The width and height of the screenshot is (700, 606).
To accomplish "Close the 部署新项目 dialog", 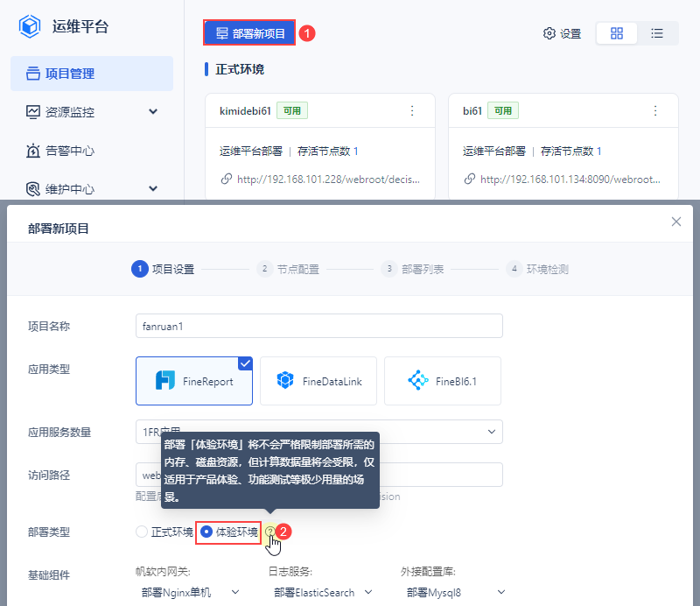I will click(675, 222).
